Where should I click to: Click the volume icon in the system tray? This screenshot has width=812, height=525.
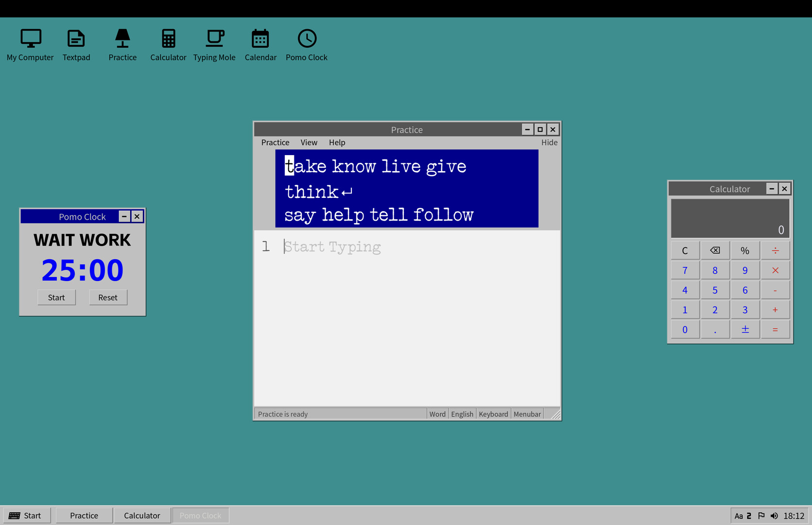775,515
